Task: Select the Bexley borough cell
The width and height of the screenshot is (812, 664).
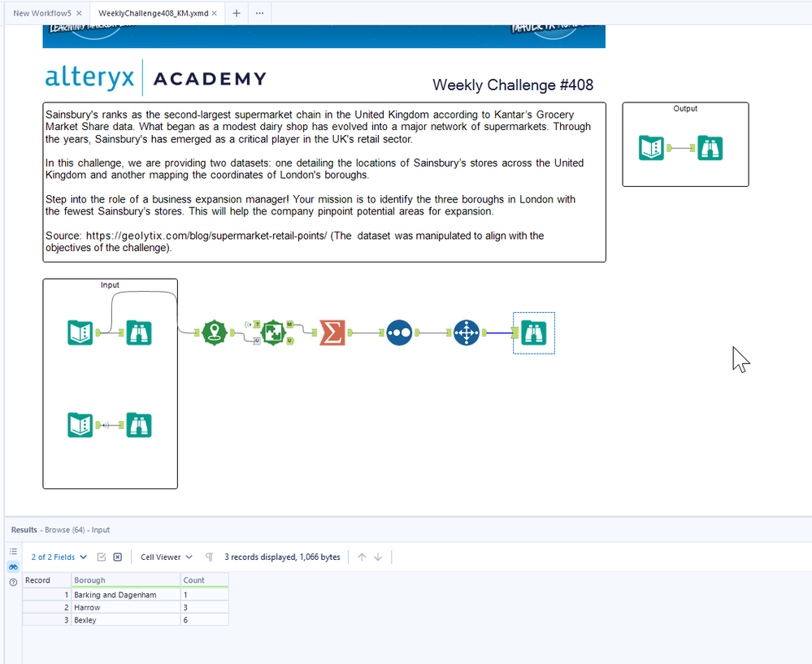Action: click(126, 619)
